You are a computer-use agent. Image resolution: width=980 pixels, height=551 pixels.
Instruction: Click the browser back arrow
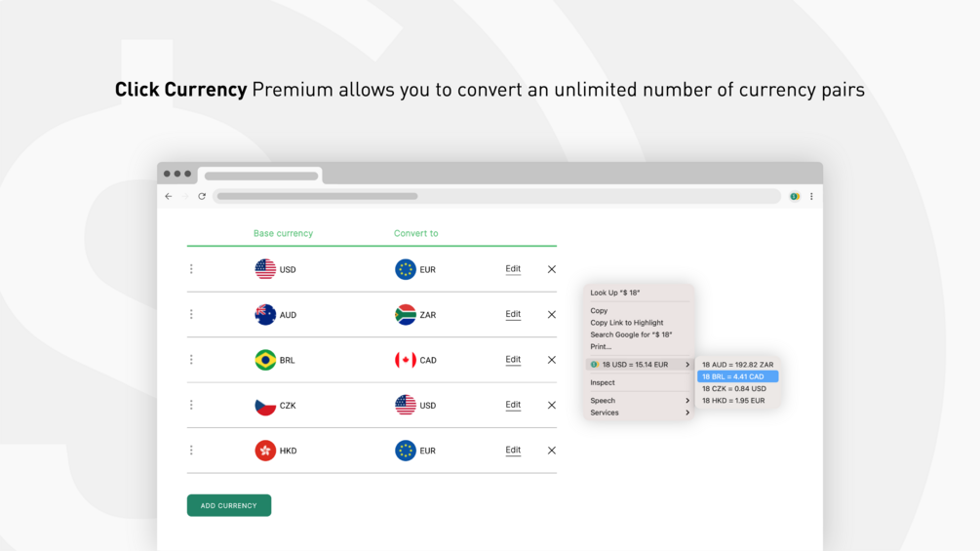(169, 196)
